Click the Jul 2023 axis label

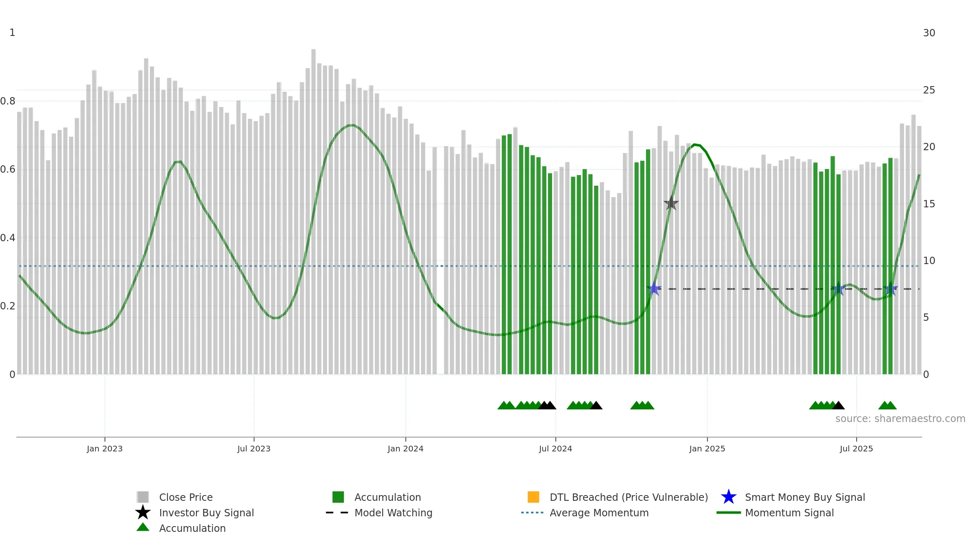254,449
